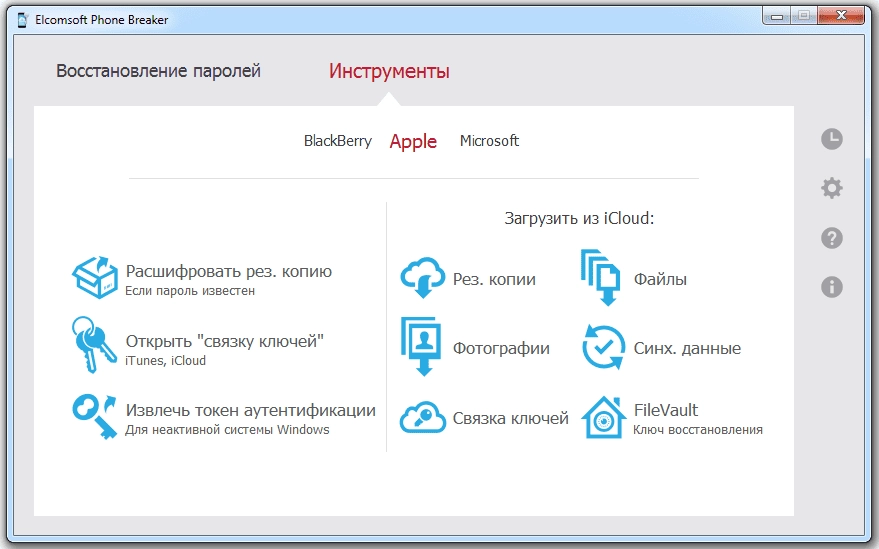This screenshot has height=549, width=879.
Task: Click the Elcomsoft Phone Breaker title bar icon
Action: click(22, 20)
